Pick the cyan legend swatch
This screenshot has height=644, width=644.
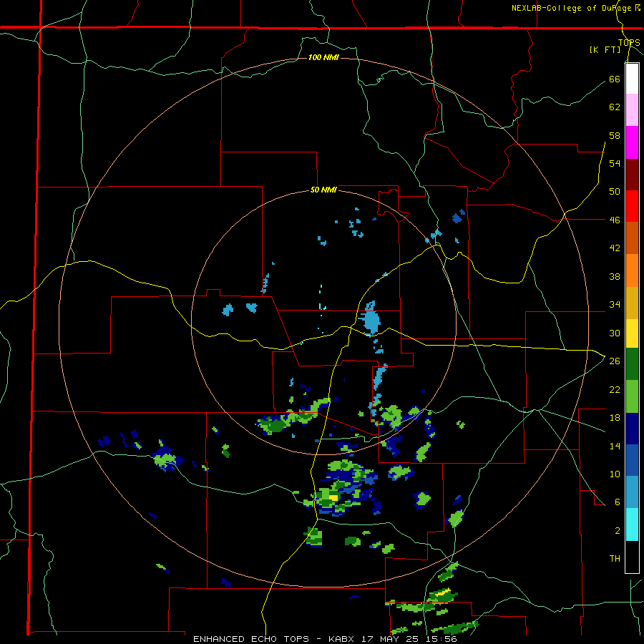632,525
